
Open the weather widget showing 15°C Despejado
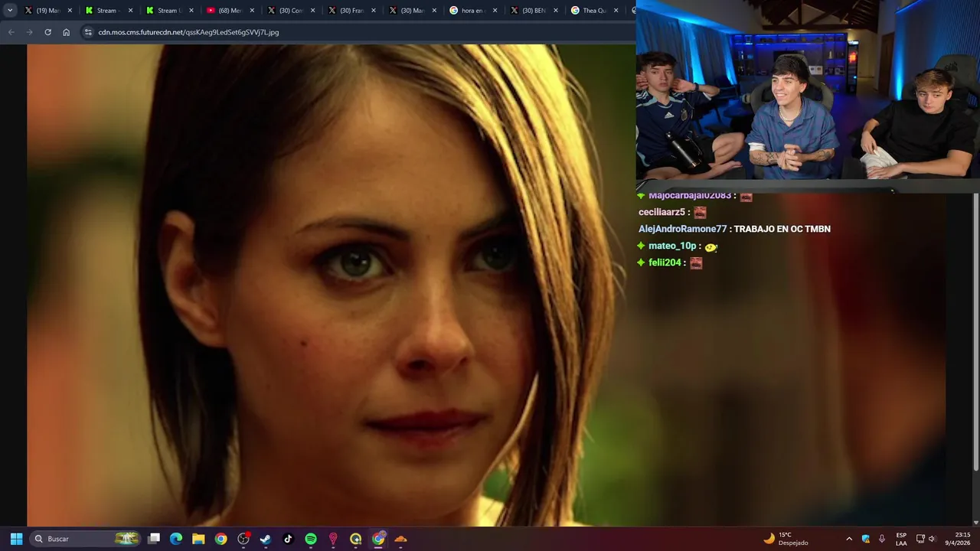786,539
